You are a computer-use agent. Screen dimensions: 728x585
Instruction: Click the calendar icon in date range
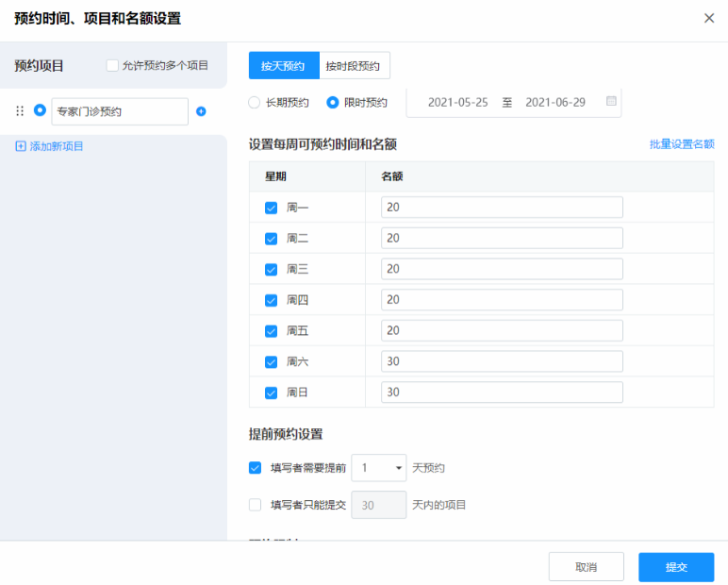point(611,101)
